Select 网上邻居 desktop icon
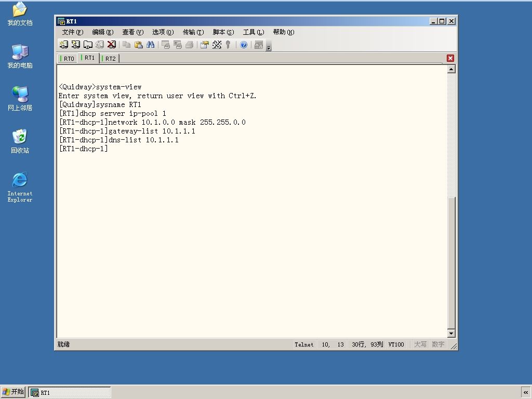Image resolution: width=532 pixels, height=399 pixels. 20,99
